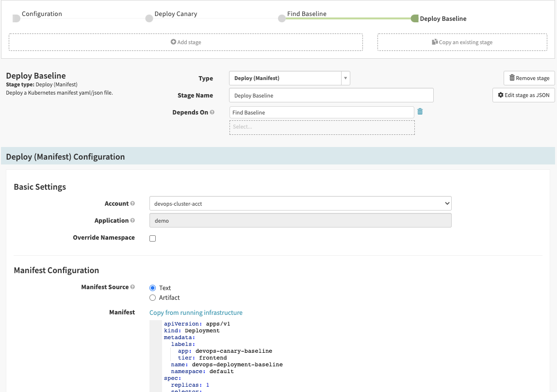Click the Manifest Source help icon
The height and width of the screenshot is (392, 557).
point(132,287)
